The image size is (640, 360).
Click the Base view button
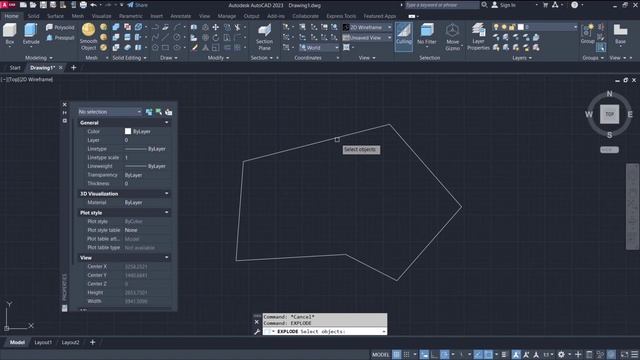(x=620, y=34)
